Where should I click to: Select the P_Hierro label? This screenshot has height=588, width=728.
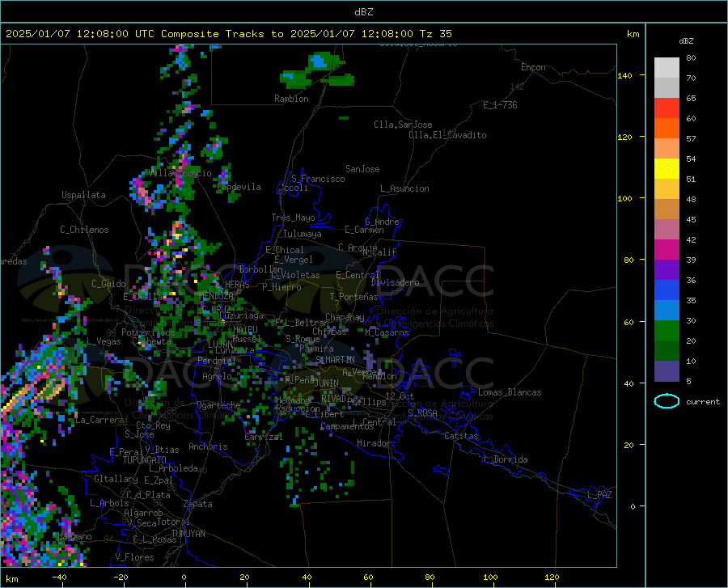point(281,287)
